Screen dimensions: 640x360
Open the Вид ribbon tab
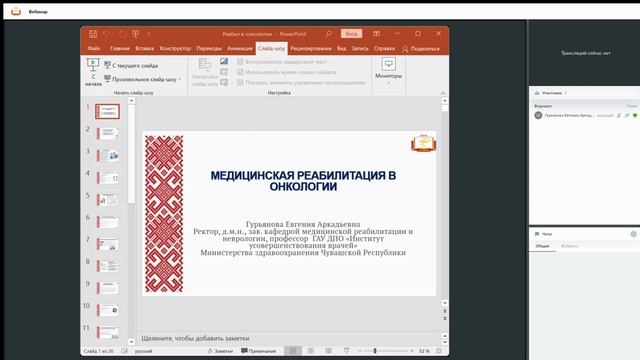click(341, 48)
